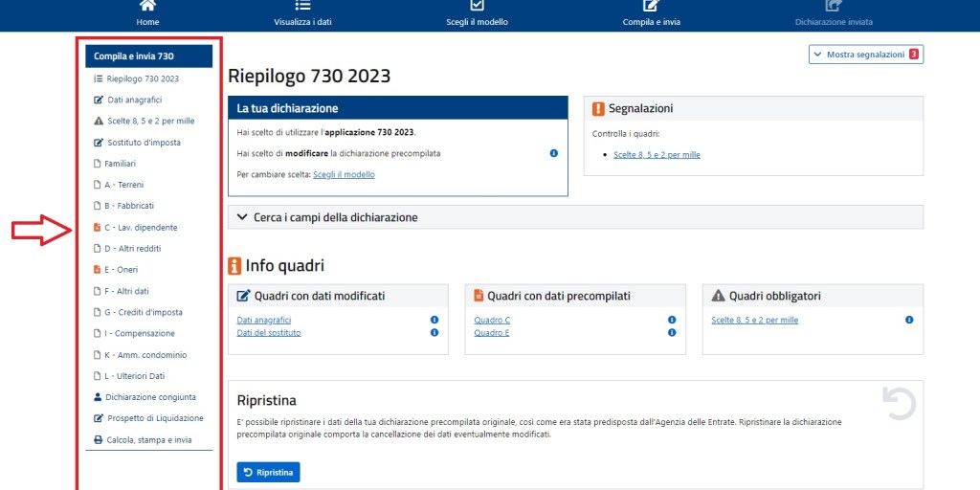
Task: Open quadro I - Compensazione
Action: (x=134, y=334)
